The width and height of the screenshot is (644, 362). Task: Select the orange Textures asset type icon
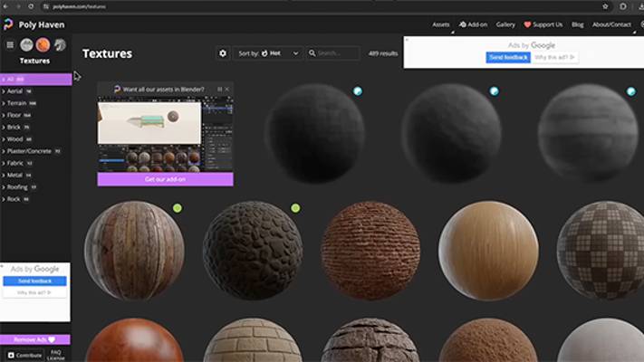43,44
